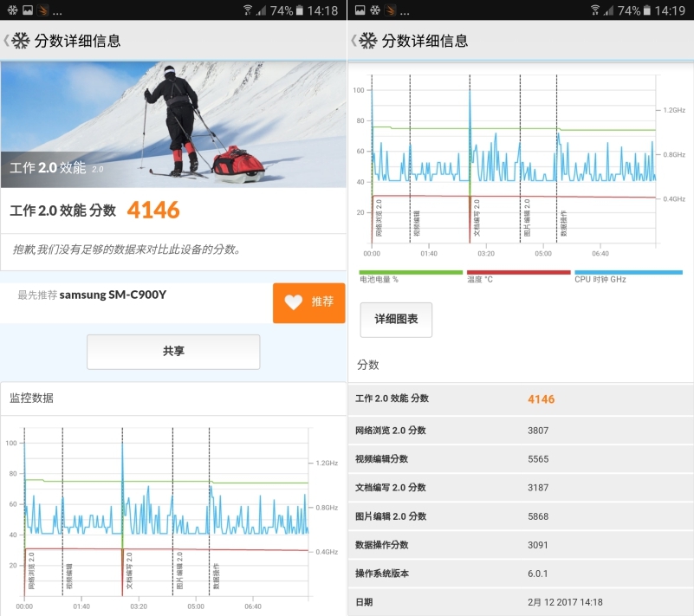Tap the 14:19 clock in the right status bar
The width and height of the screenshot is (694, 616).
pos(670,10)
